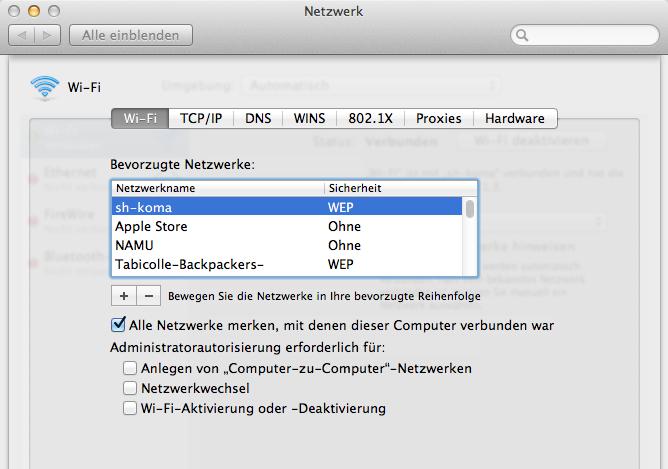This screenshot has height=469, width=668.
Task: Click the magnifier icon in search field
Action: (522, 35)
